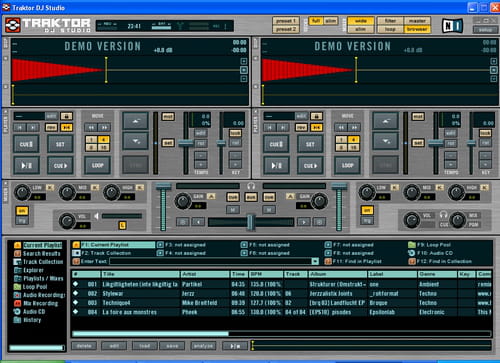
Task: Click zoom-in plus on left waveform
Action: (x=244, y=61)
